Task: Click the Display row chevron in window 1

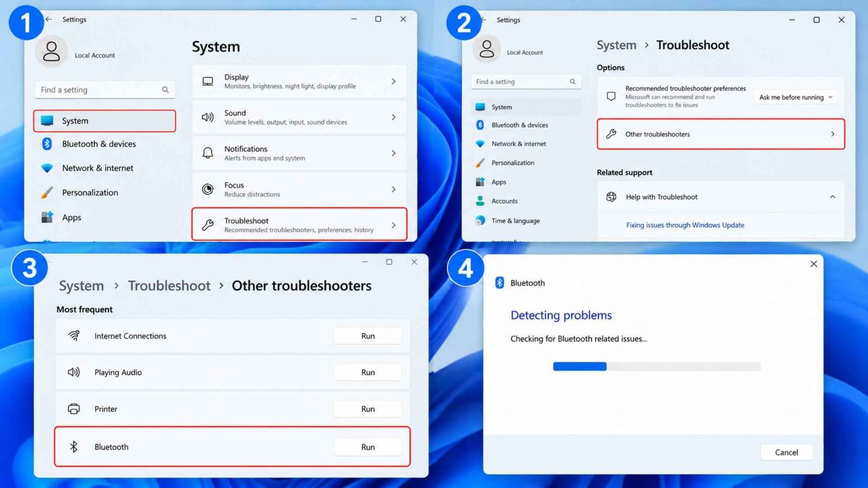Action: click(x=394, y=81)
